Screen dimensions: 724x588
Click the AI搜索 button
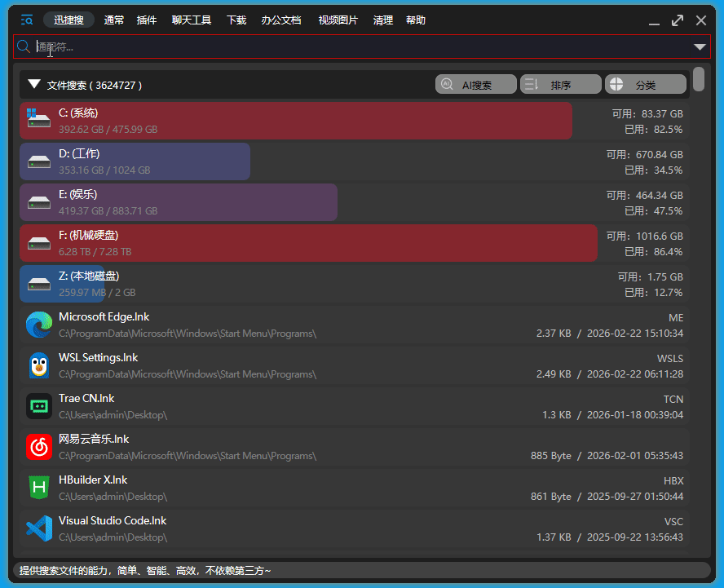point(476,85)
